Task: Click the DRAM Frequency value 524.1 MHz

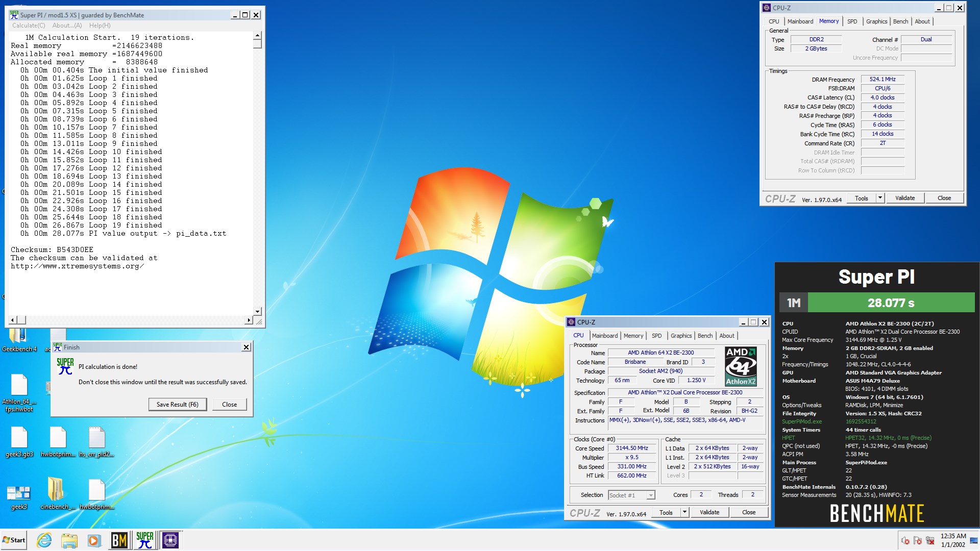Action: pos(883,79)
